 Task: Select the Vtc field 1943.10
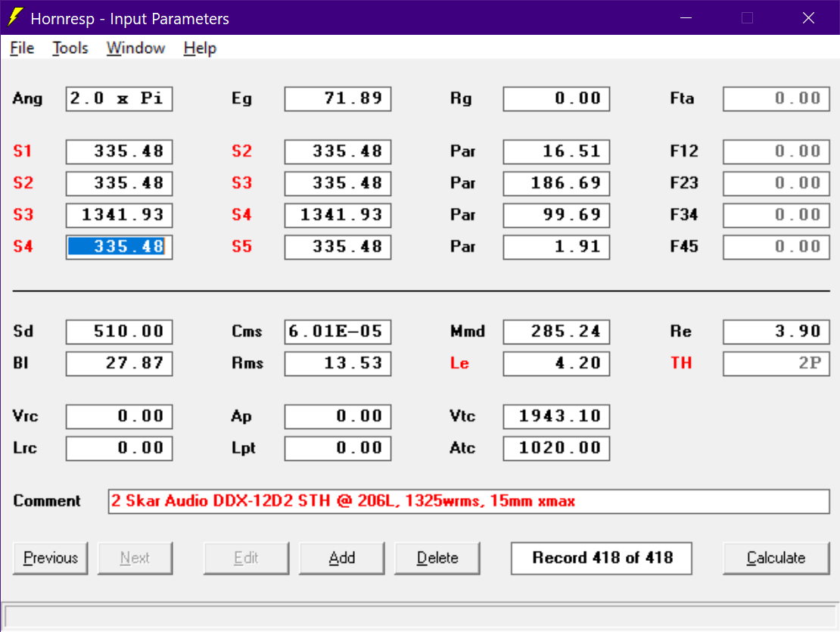(556, 417)
